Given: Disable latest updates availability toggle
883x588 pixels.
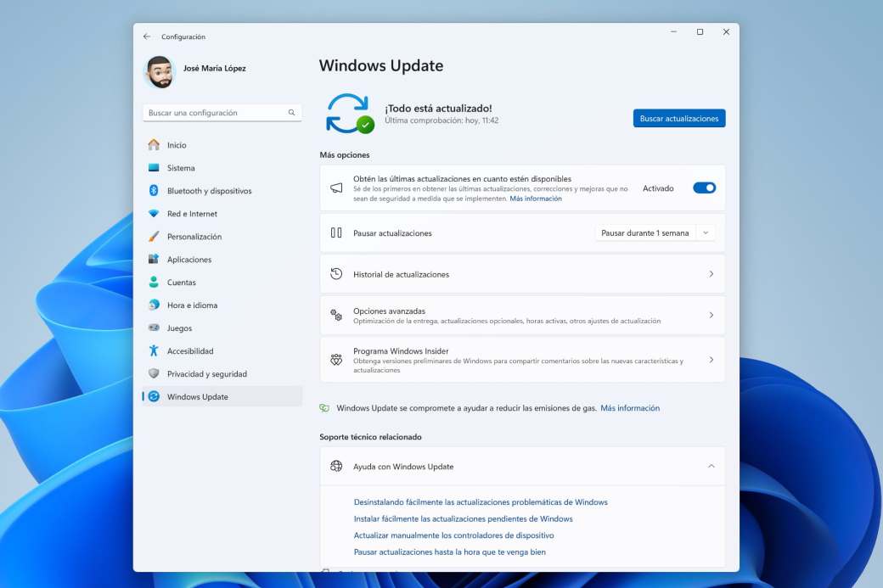Looking at the screenshot, I should tap(704, 188).
